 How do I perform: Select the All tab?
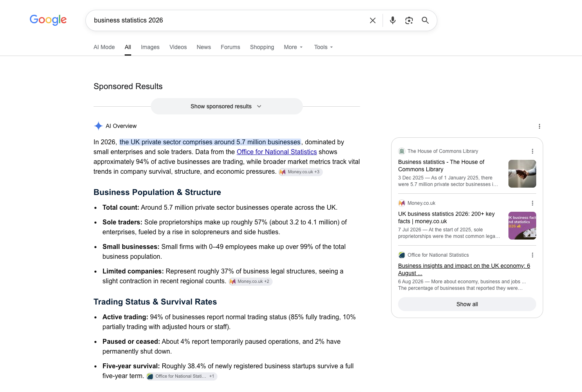128,47
